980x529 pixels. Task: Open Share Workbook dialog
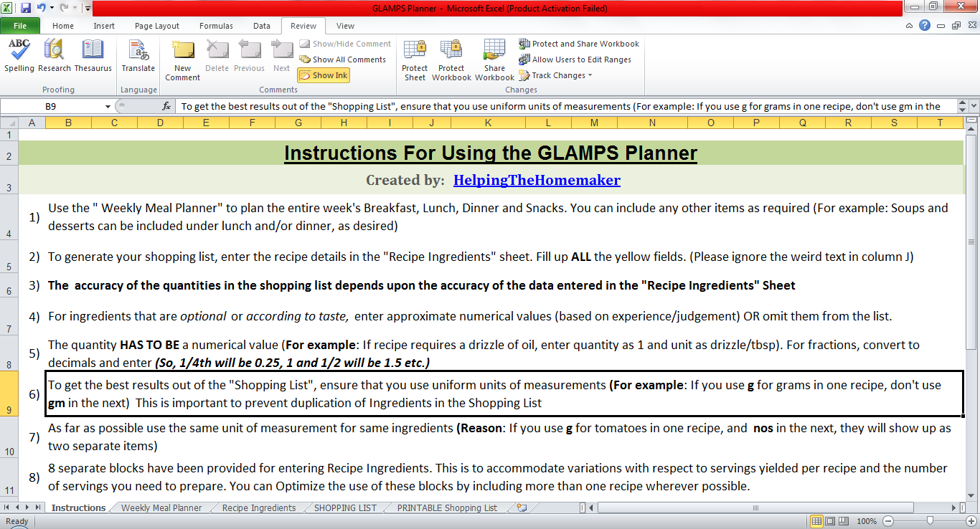pos(494,60)
